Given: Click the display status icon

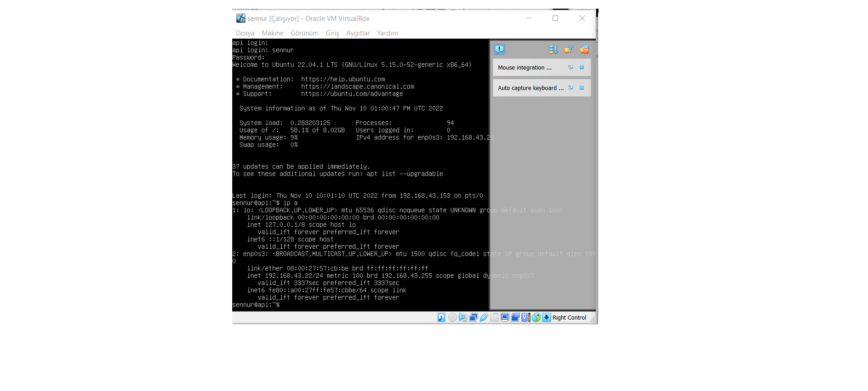Looking at the screenshot, I should tap(505, 317).
